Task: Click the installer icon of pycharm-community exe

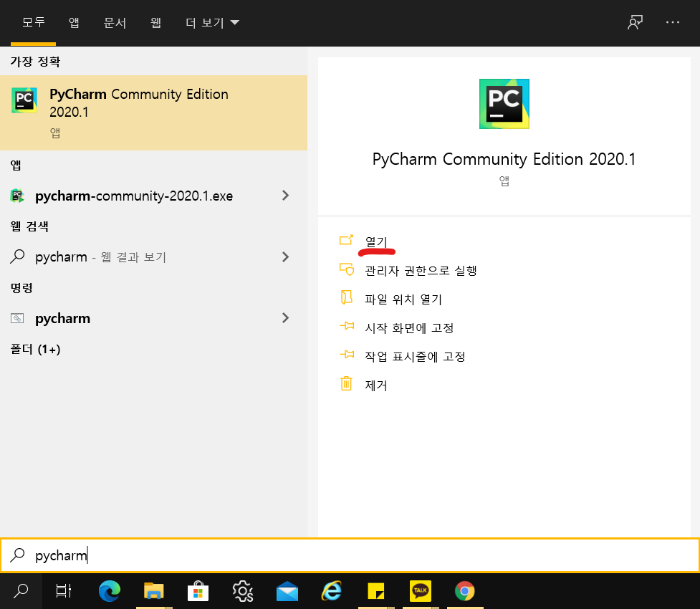Action: [17, 196]
